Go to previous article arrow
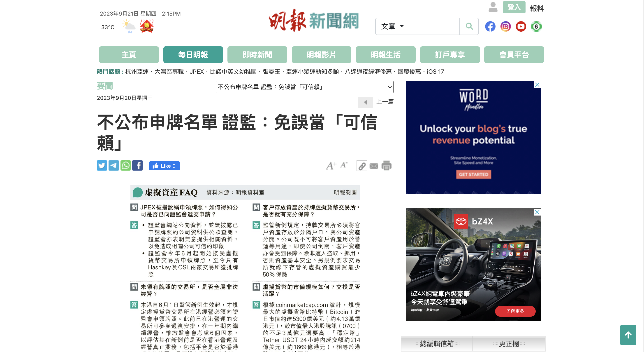This screenshot has width=644, height=352. (x=366, y=102)
